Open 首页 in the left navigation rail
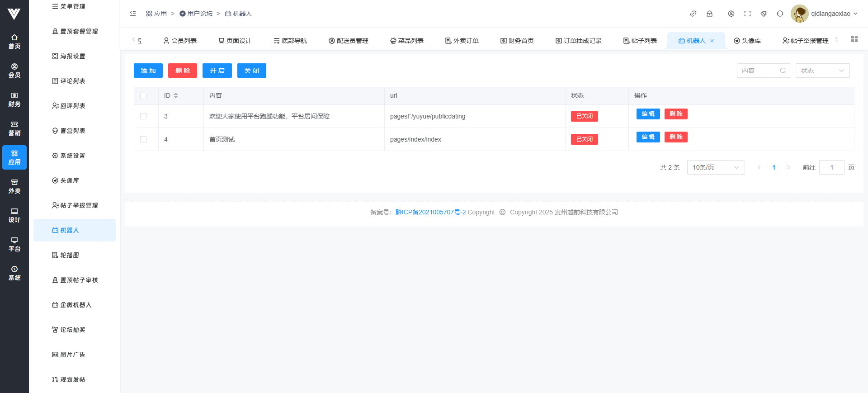 [x=14, y=41]
